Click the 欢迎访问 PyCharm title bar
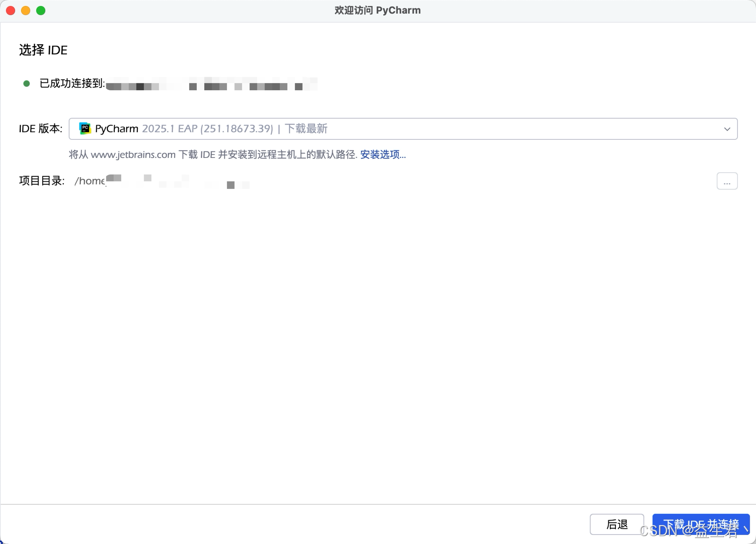 [377, 10]
